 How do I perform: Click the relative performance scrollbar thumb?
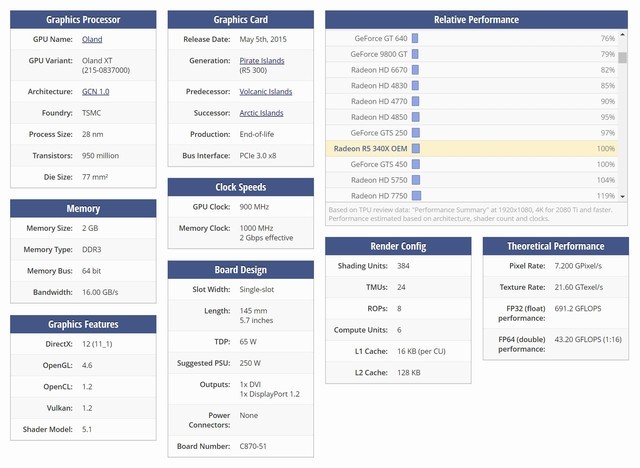(x=622, y=58)
